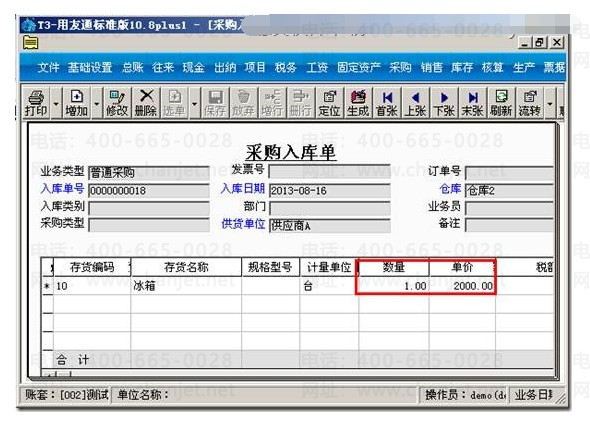
Task: Select the 冰箱 item name cell
Action: click(x=186, y=286)
